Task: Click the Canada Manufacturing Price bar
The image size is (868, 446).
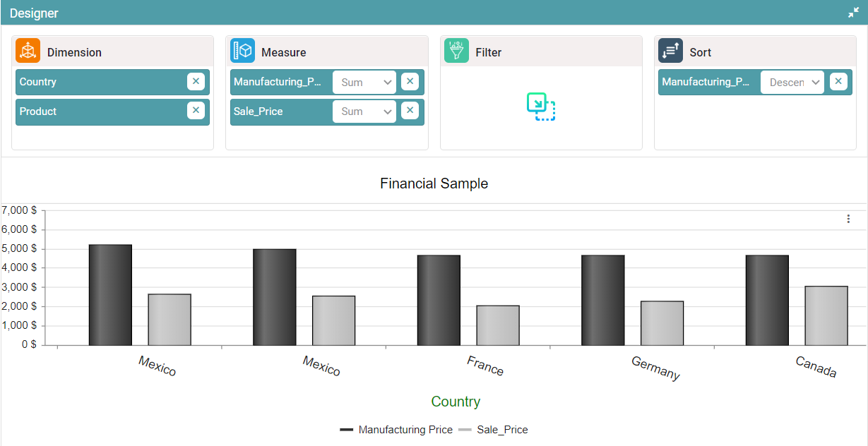Action: pos(767,300)
